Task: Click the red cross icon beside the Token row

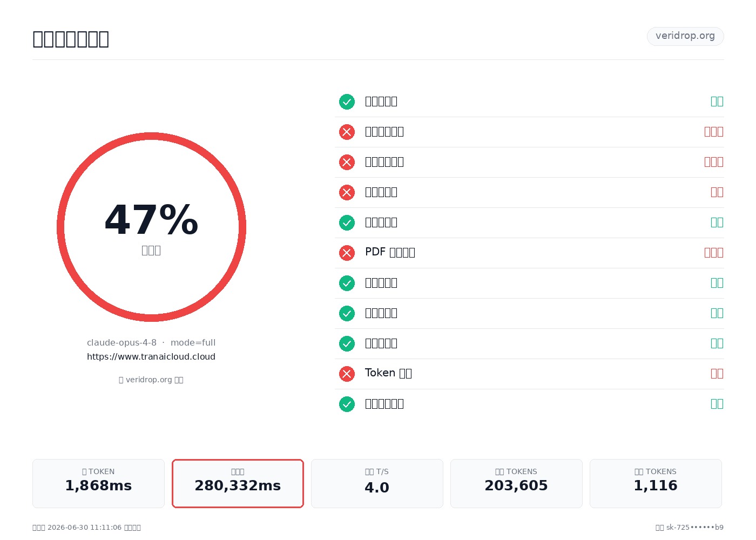Action: click(347, 374)
